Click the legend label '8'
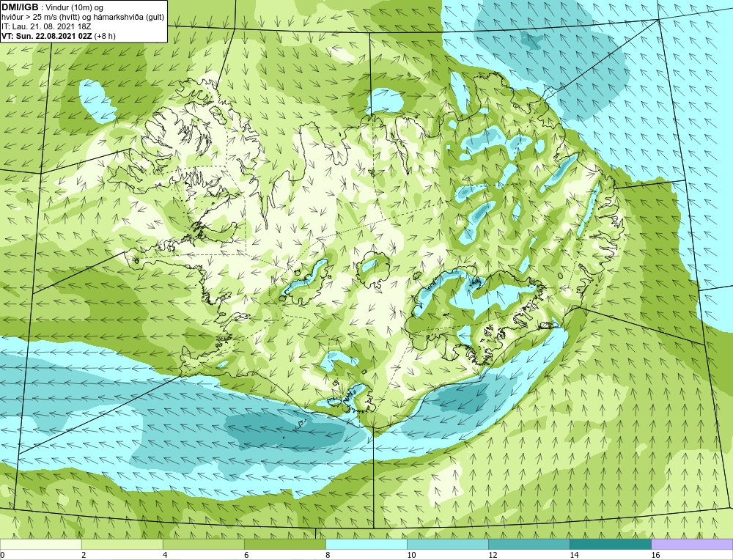 (328, 555)
